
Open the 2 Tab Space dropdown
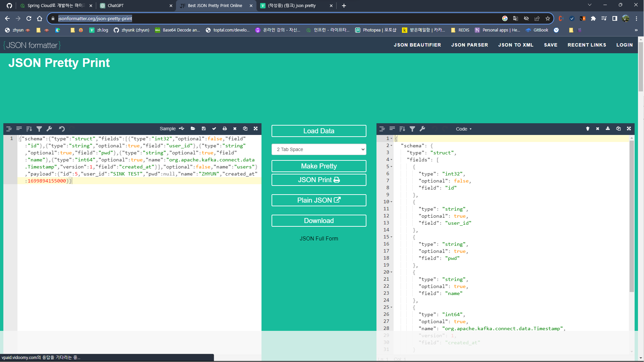tap(319, 149)
